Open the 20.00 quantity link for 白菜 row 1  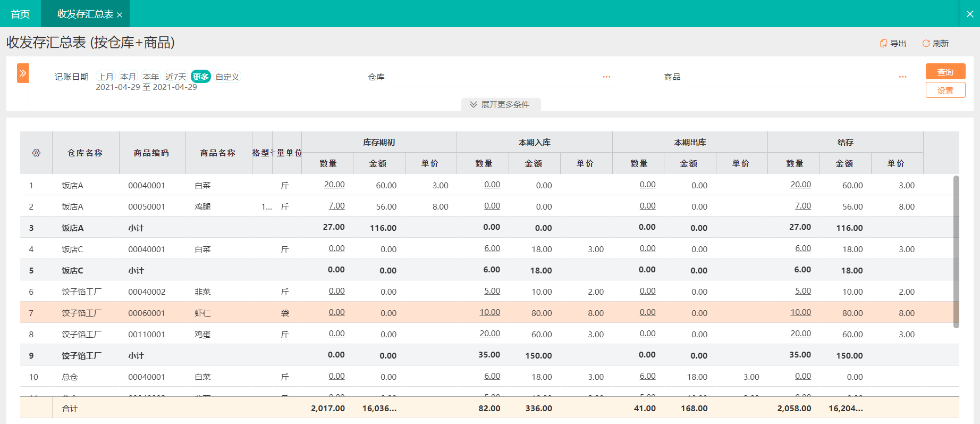click(x=334, y=185)
